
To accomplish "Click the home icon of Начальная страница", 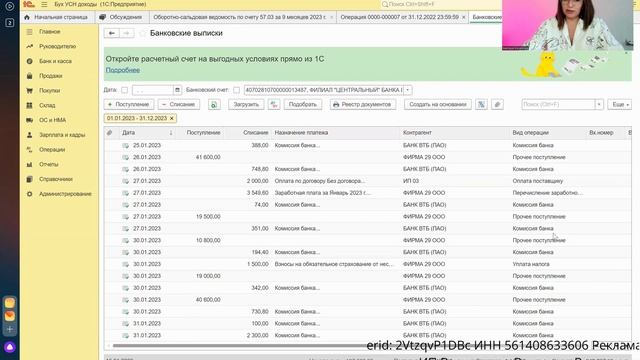I will click(27, 17).
